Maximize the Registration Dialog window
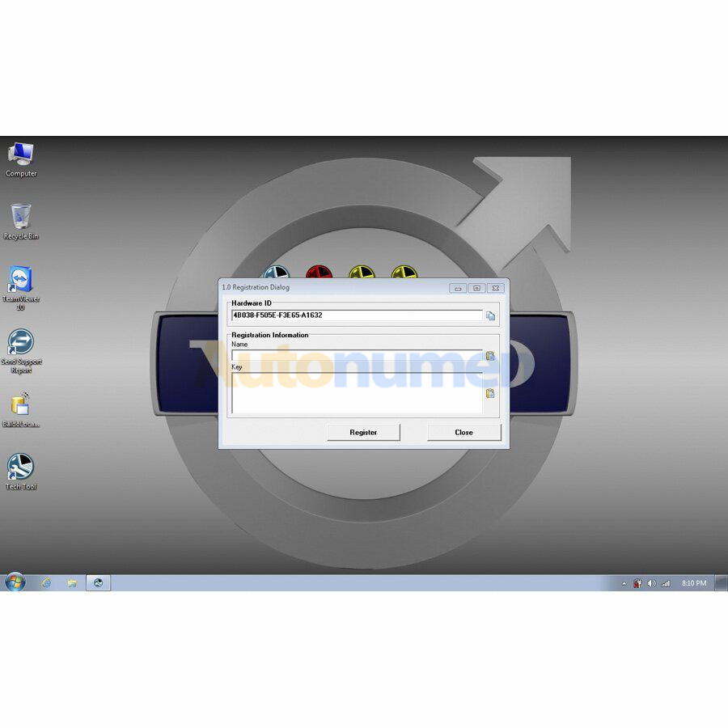The height and width of the screenshot is (728, 728). (476, 288)
